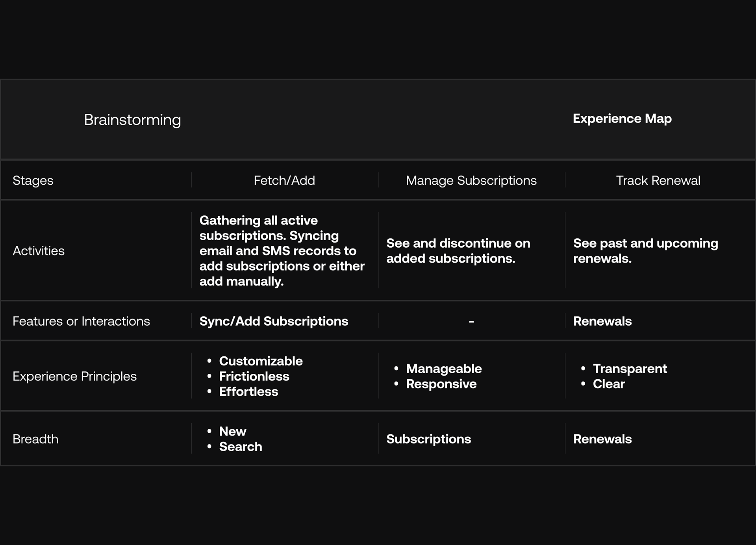756x545 pixels.
Task: Click the Breadth row label
Action: coord(35,439)
